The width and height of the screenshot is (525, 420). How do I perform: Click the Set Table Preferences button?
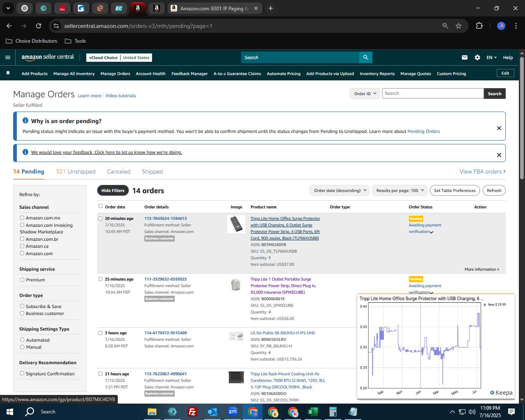coord(454,190)
